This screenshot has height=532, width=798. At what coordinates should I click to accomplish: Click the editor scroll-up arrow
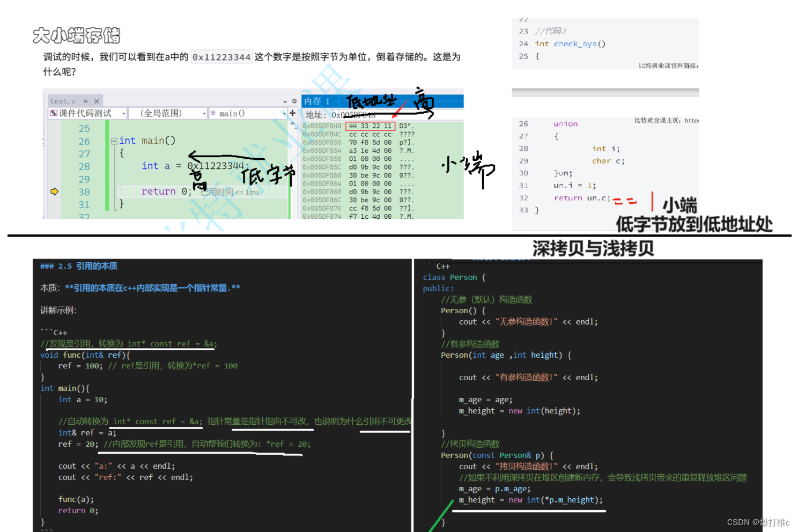293,124
